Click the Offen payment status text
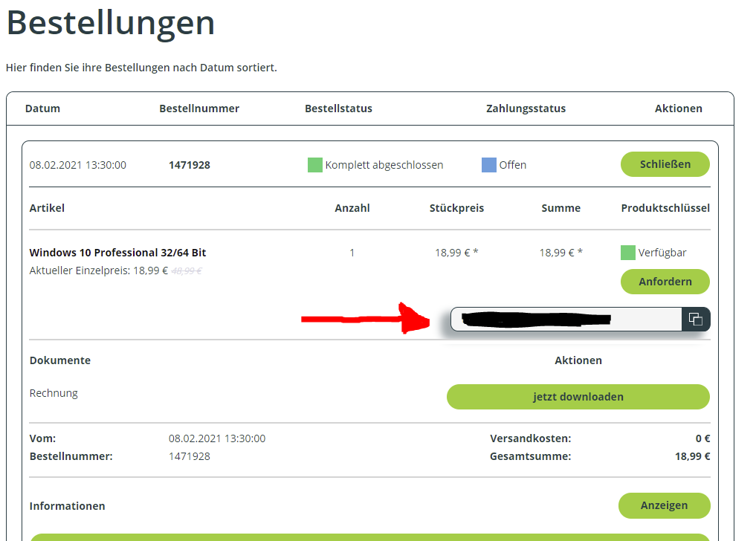 click(x=512, y=165)
